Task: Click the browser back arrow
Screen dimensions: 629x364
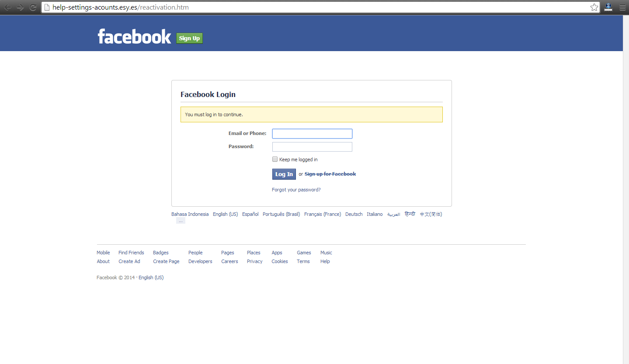Action: pyautogui.click(x=7, y=7)
